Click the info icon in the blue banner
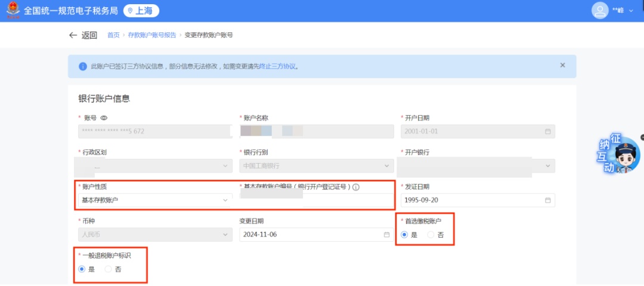 pos(83,66)
